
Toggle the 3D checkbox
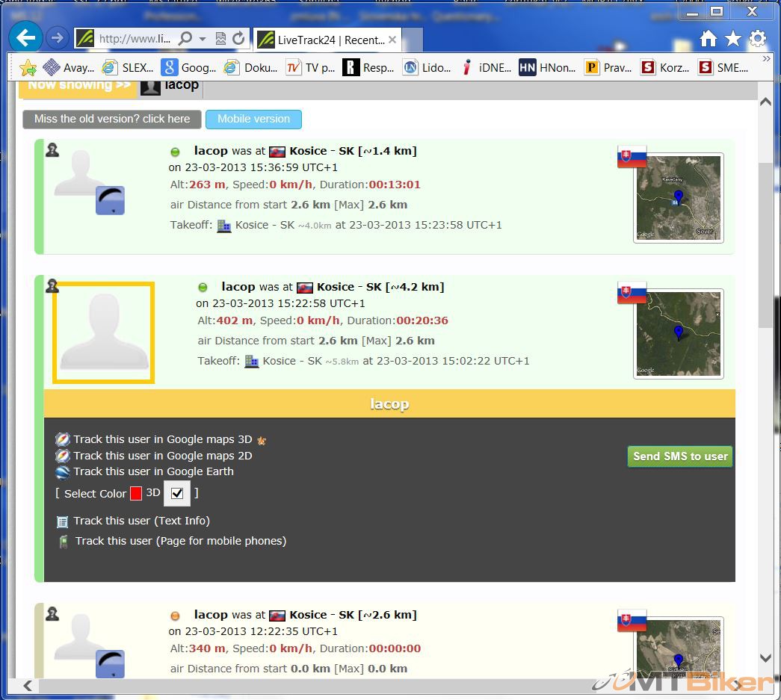177,493
